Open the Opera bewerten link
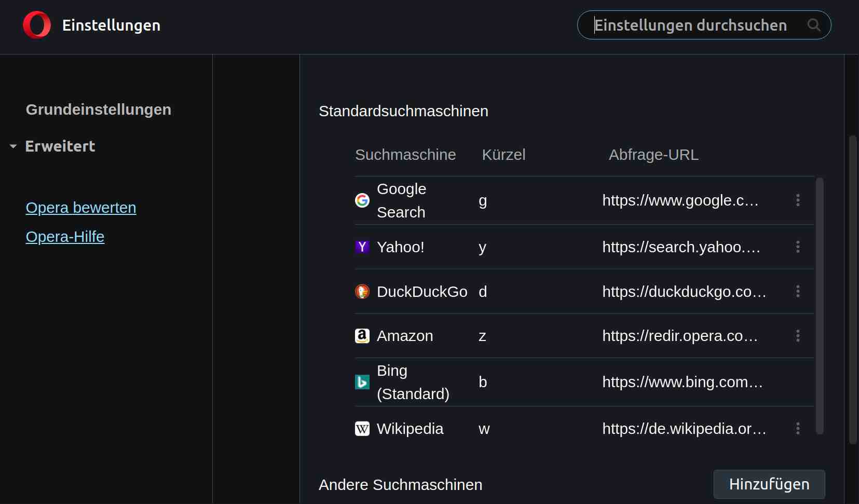The image size is (859, 504). 81,208
